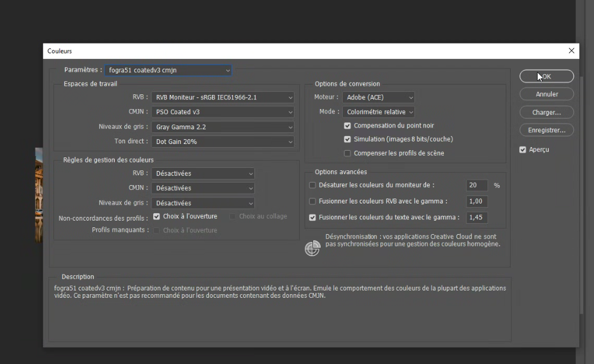Expand the RVB working space dropdown
Screen dimensions: 594x364
(x=223, y=97)
